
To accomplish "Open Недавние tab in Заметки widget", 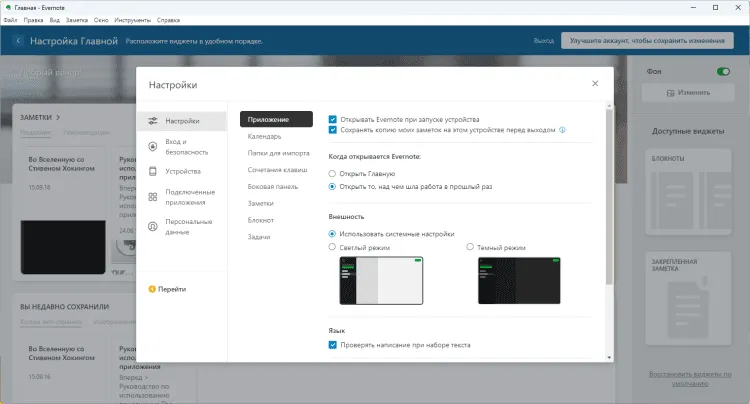I will (35, 132).
